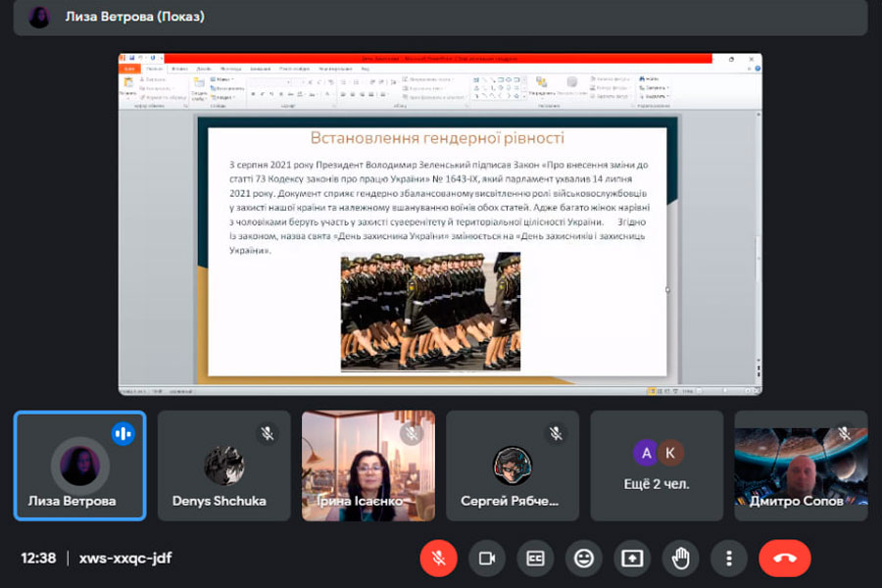
Task: Leave the call with the red hang-up button
Action: pyautogui.click(x=784, y=558)
